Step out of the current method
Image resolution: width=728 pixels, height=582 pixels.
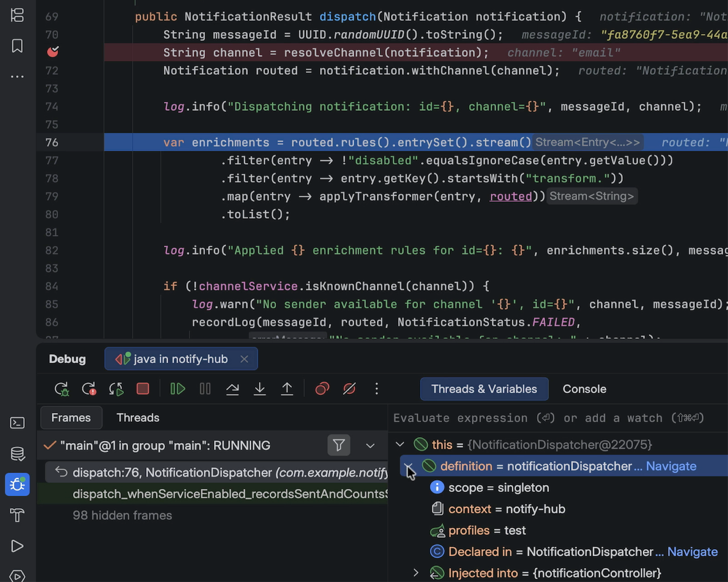[x=287, y=389]
